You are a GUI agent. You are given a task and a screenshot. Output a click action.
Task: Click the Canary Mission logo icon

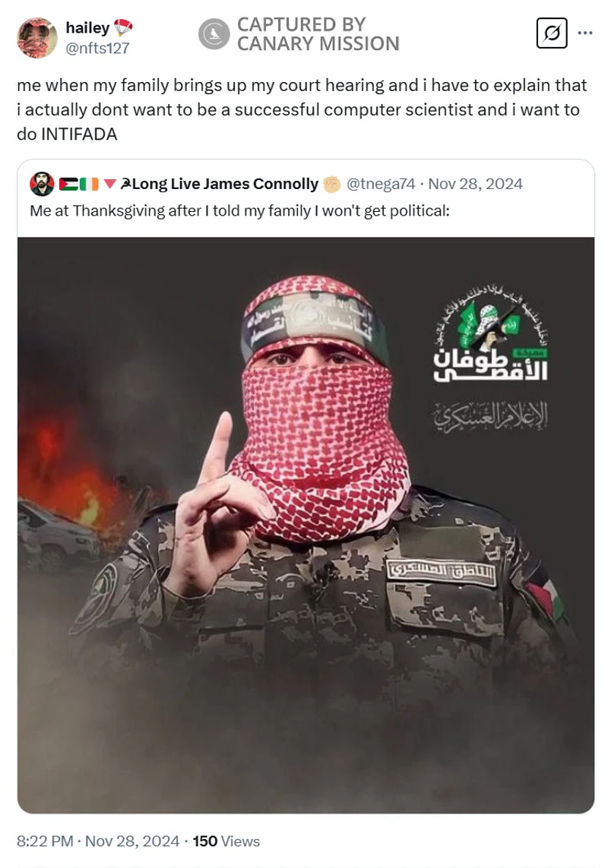click(214, 33)
